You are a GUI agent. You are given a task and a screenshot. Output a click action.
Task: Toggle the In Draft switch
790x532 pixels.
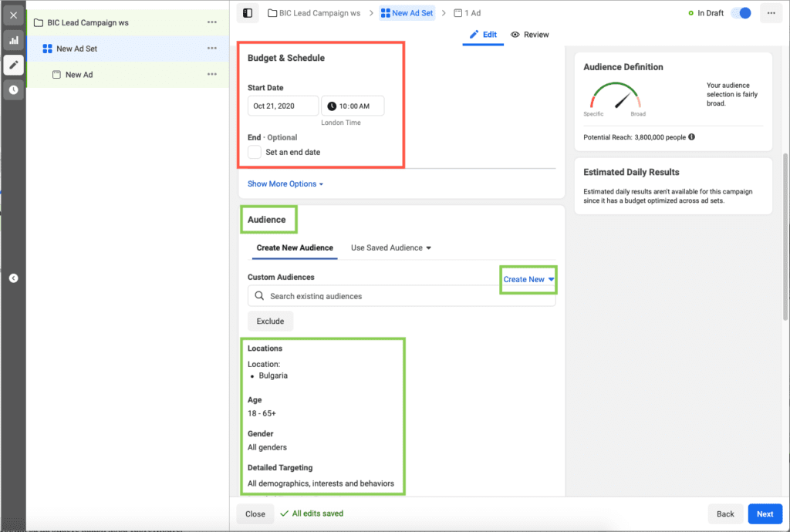[x=741, y=13]
